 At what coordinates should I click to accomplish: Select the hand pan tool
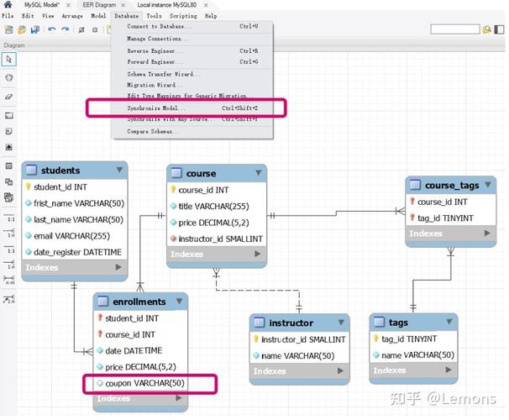pyautogui.click(x=9, y=77)
